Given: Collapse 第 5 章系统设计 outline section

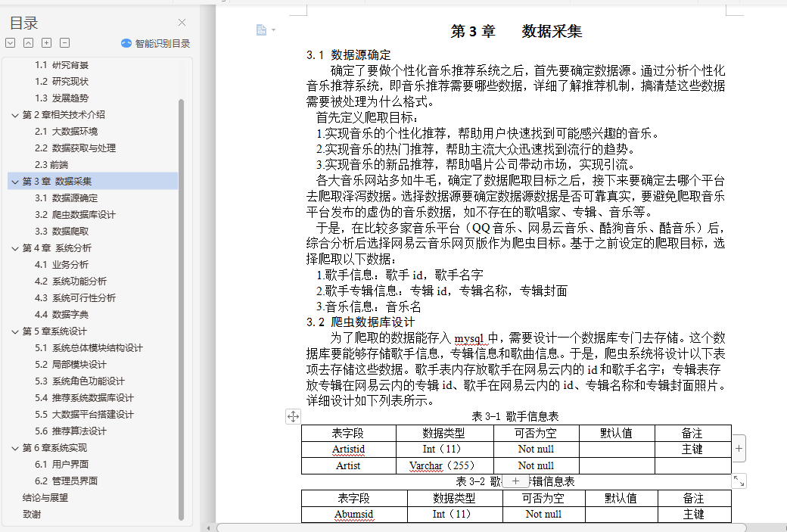Looking at the screenshot, I should [x=15, y=331].
